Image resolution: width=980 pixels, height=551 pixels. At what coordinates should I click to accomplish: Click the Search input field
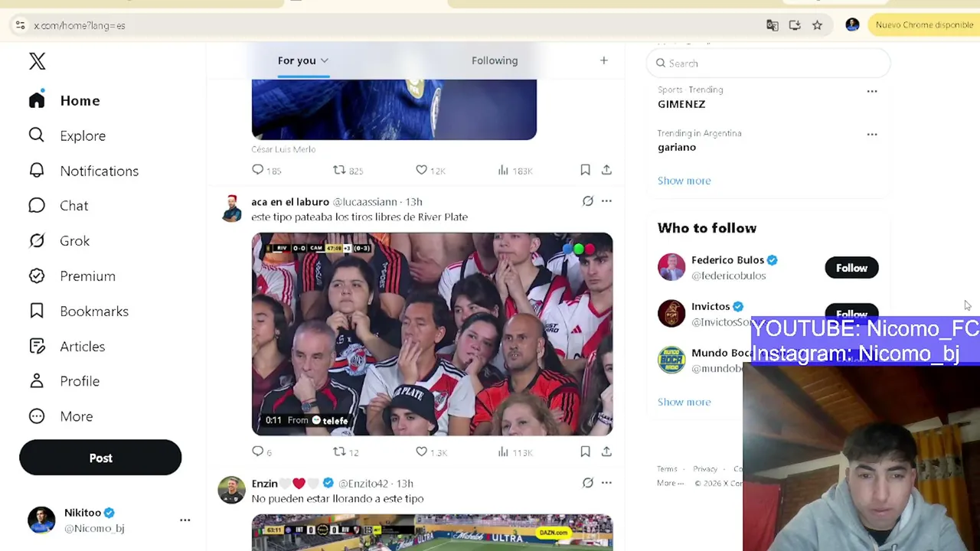pos(769,64)
